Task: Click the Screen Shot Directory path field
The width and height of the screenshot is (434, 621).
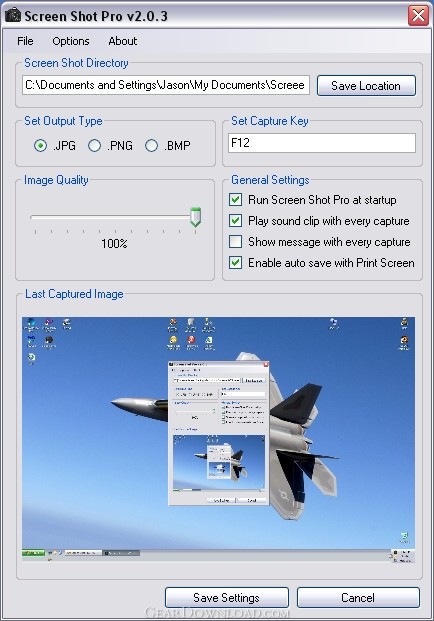Action: pos(166,85)
